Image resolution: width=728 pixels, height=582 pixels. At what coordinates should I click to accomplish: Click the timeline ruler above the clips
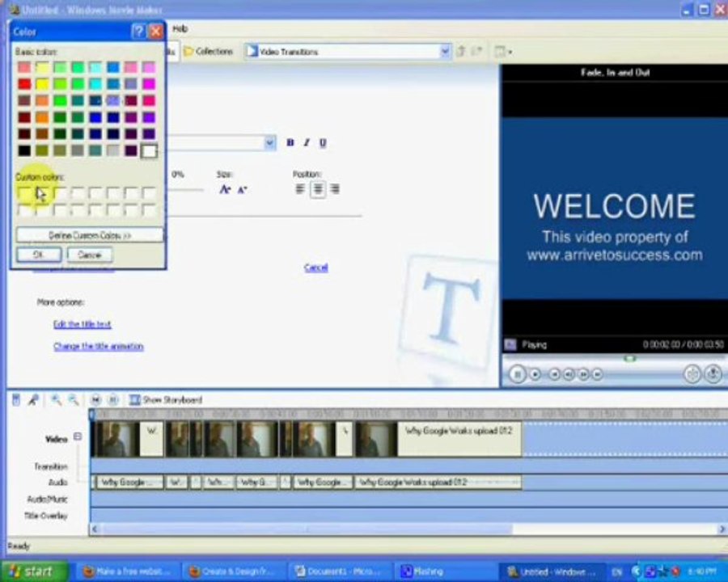408,412
